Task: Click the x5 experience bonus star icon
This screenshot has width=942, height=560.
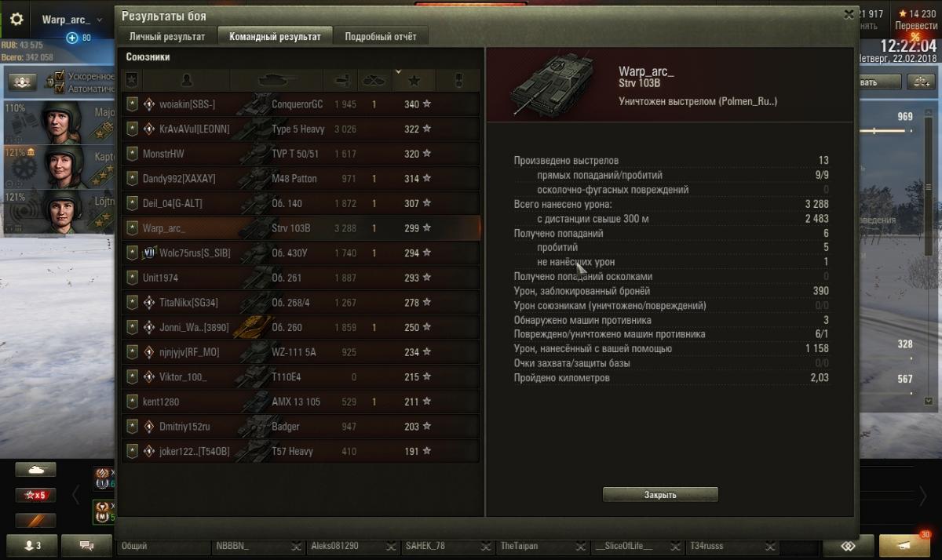Action: tap(35, 495)
